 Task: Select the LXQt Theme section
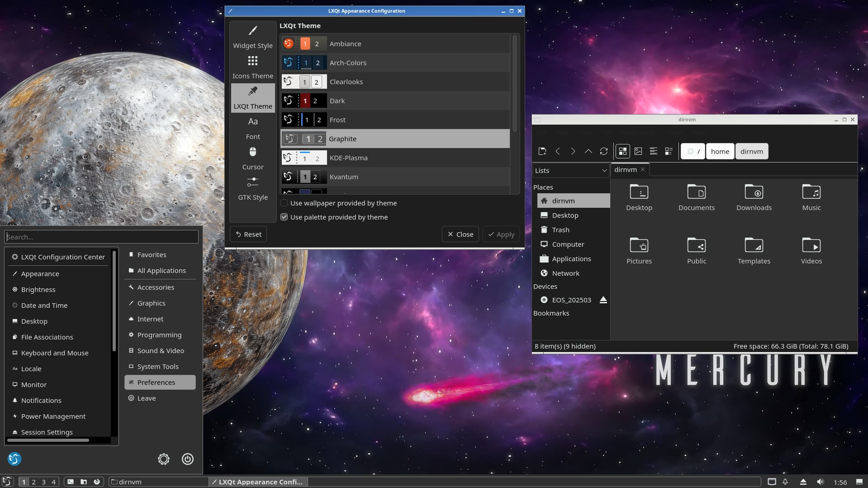click(253, 98)
